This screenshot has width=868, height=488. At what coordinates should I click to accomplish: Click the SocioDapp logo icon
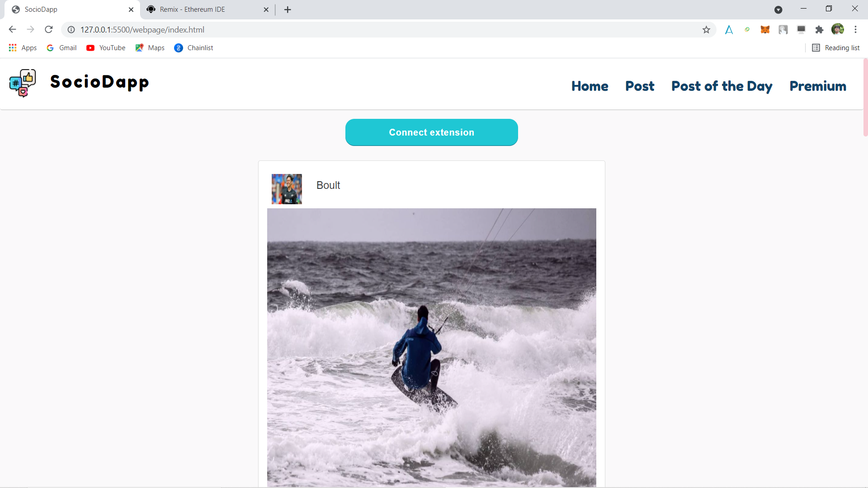tap(23, 83)
